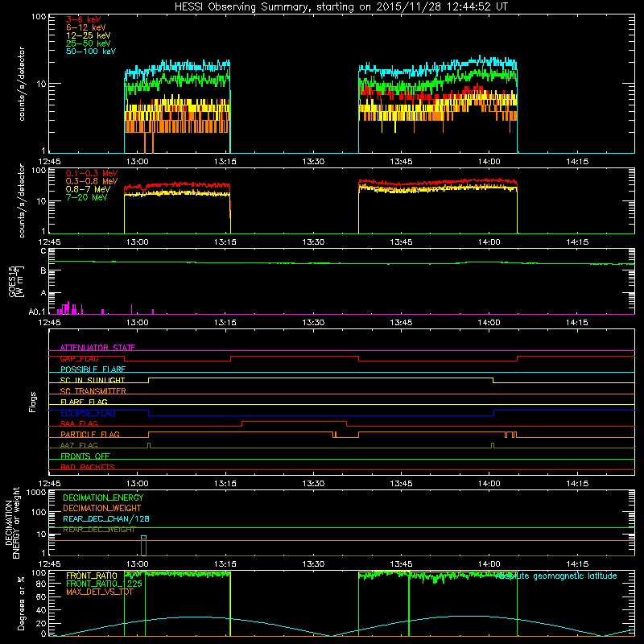The width and height of the screenshot is (644, 644).
Task: Click the AAZ_FLAG label
Action: (79, 446)
